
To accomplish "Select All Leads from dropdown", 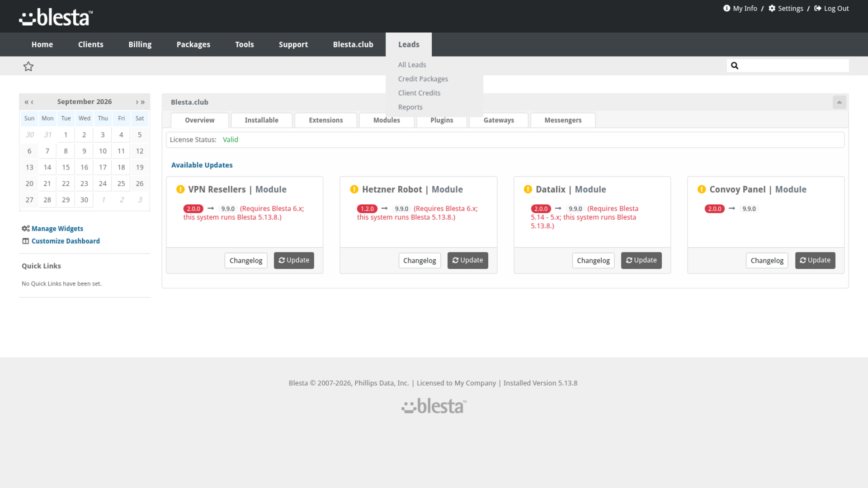I will pos(412,65).
